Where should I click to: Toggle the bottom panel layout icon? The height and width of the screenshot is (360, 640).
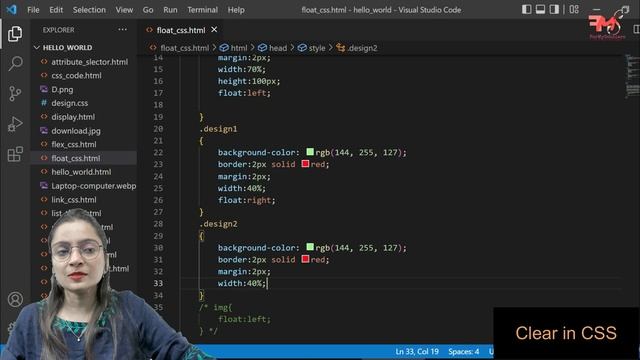tap(540, 9)
